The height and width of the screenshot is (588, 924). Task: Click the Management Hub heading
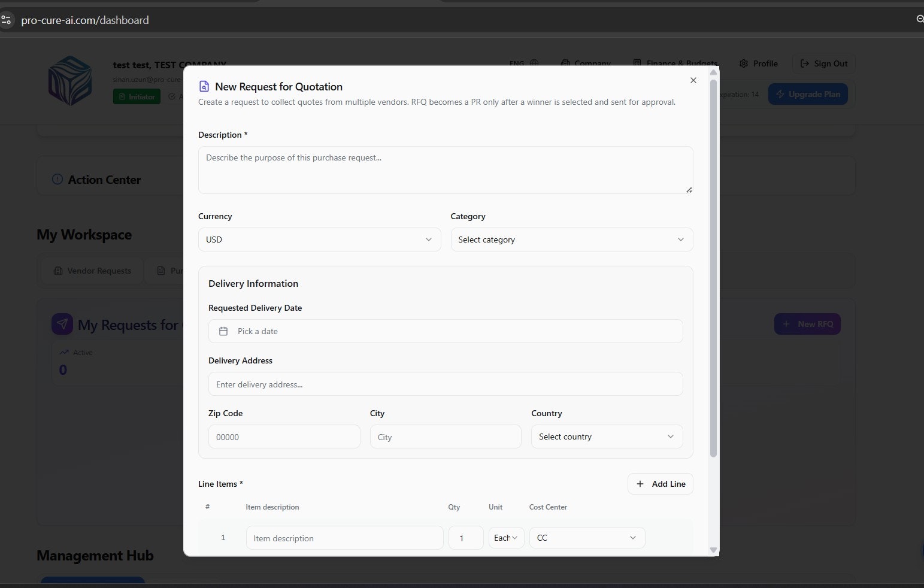click(95, 556)
